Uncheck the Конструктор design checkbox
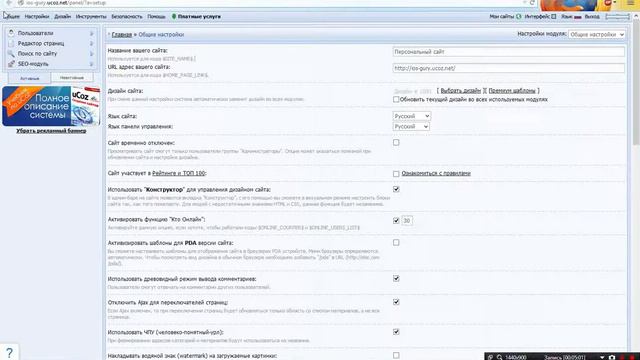Image resolution: width=640 pixels, height=360 pixels. [x=396, y=189]
